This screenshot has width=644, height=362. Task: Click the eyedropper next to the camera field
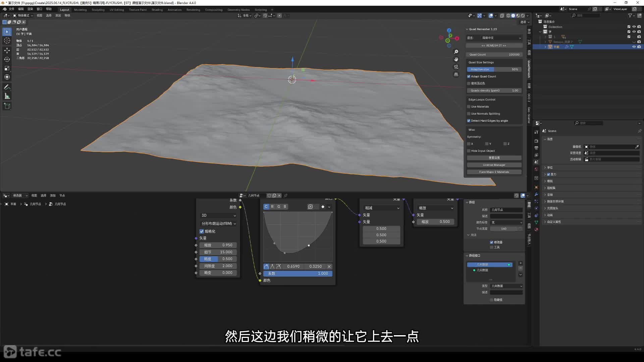click(x=637, y=147)
